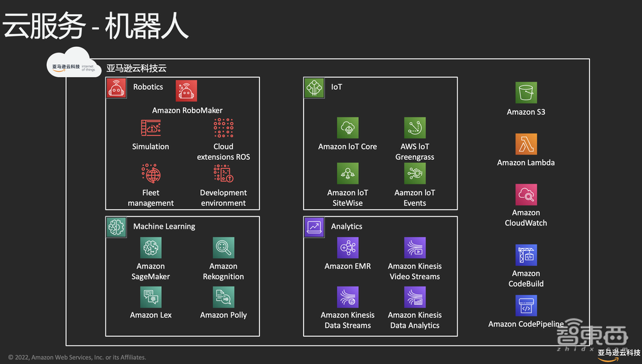Click the Machine Learning group header icon
This screenshot has width=642, height=364.
(x=116, y=227)
